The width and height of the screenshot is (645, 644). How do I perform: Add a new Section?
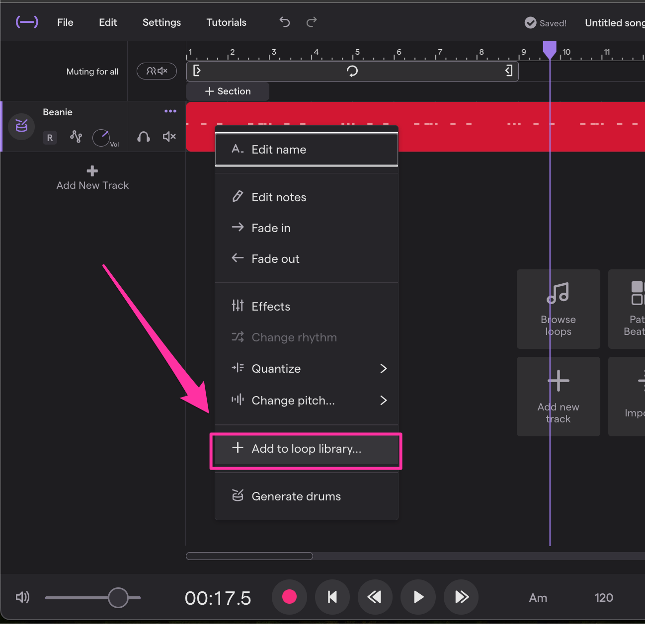click(228, 91)
